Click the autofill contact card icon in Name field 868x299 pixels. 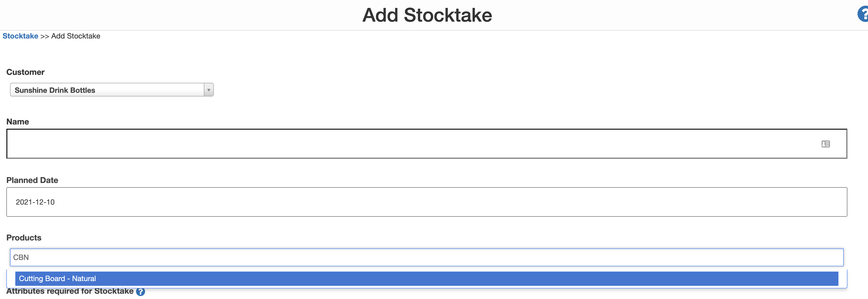[825, 144]
